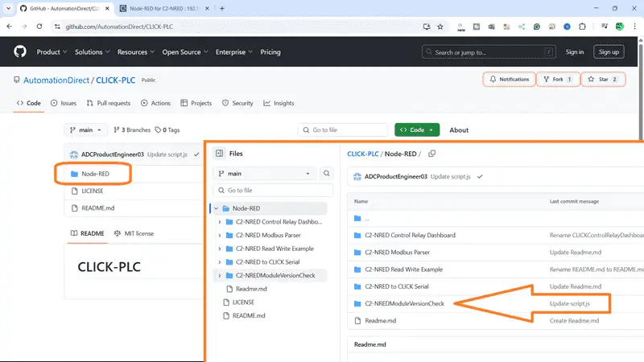Open the green Code dropdown button
644x362 pixels.
(417, 130)
